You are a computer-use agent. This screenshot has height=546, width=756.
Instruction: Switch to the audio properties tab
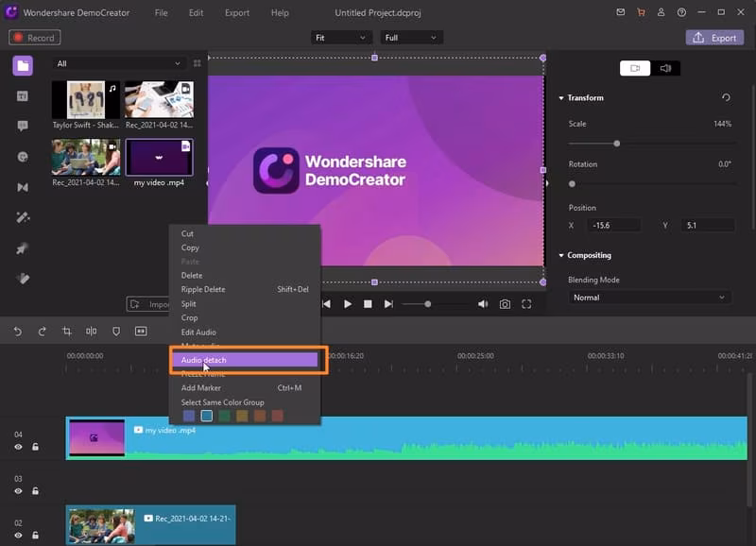665,68
